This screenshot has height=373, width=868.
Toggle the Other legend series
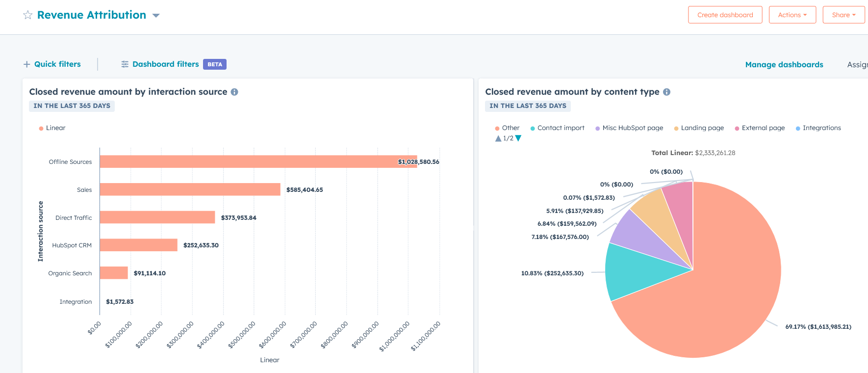tap(507, 128)
